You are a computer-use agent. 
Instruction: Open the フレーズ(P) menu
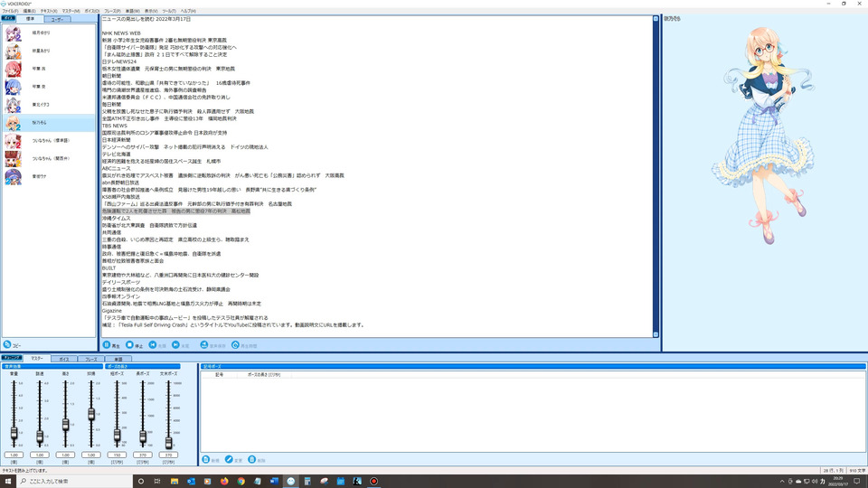click(x=112, y=11)
